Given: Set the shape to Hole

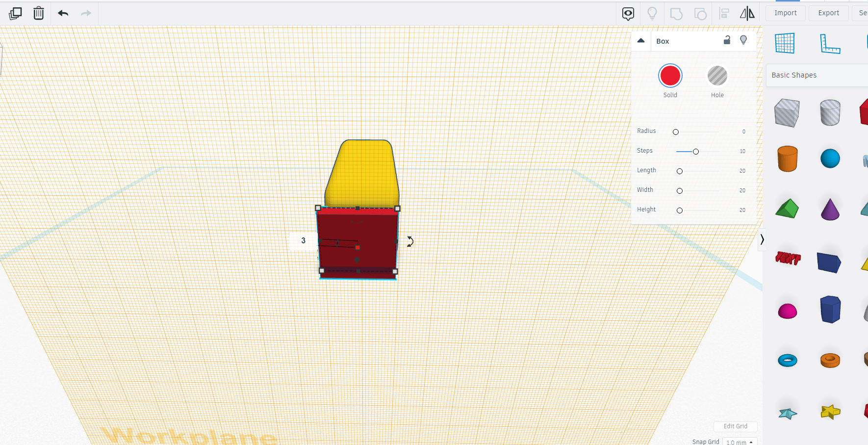Looking at the screenshot, I should tap(717, 76).
